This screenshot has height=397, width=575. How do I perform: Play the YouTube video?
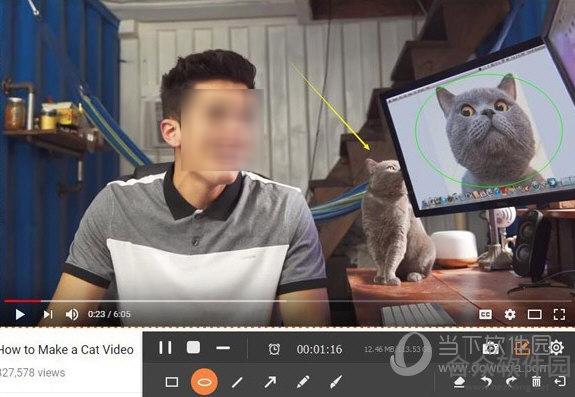click(x=20, y=314)
